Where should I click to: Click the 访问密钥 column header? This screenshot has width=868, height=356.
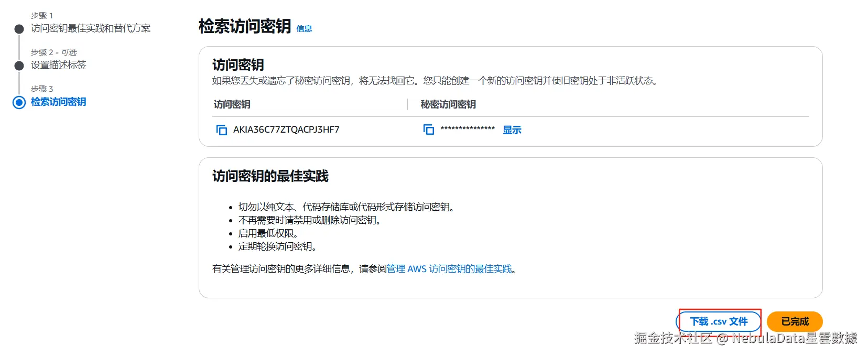[232, 104]
